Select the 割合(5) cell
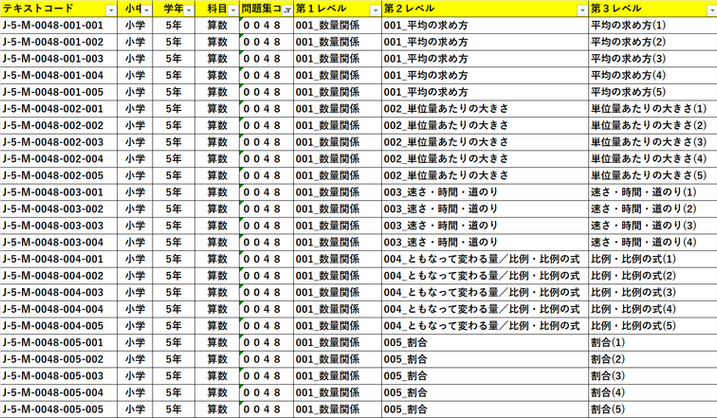This screenshot has height=418, width=717. (x=653, y=409)
